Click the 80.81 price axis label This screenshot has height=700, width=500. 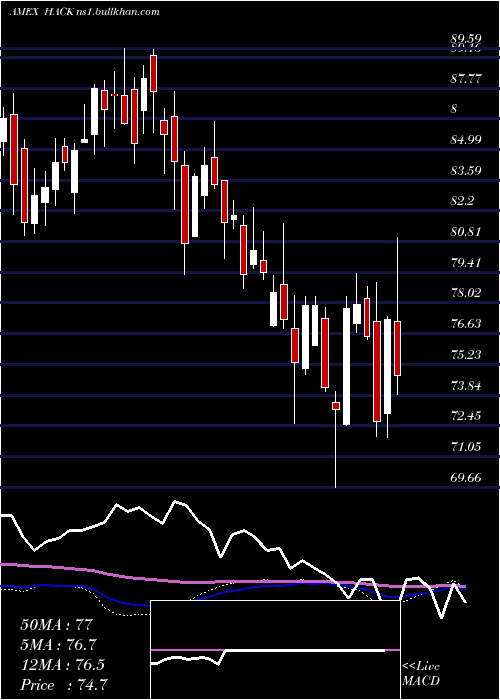click(x=467, y=232)
